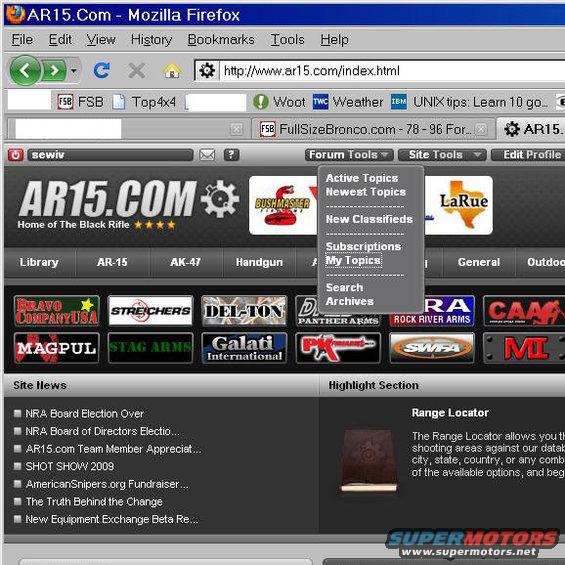Expand the Site Tools dropdown

coord(442,155)
